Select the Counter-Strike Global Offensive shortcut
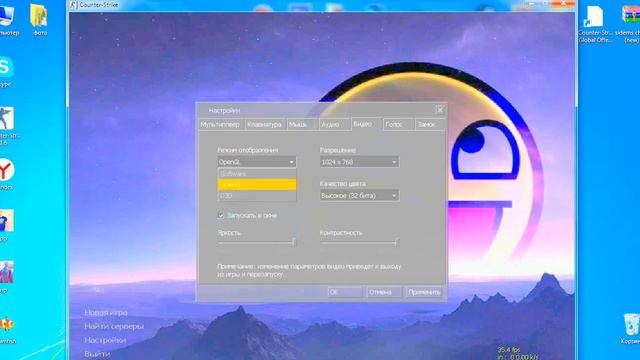The image size is (640, 360). tap(594, 24)
